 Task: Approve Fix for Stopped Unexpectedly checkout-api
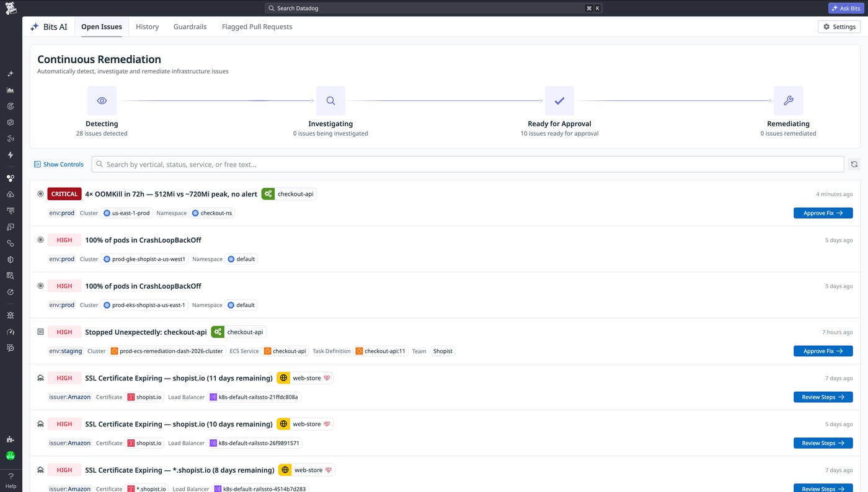coord(823,351)
